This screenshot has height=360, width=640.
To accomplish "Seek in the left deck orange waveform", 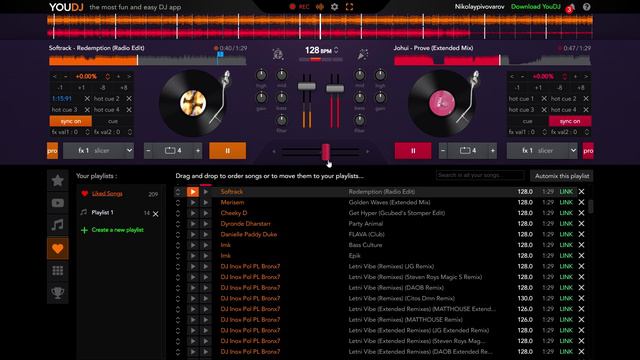I will click(x=147, y=60).
